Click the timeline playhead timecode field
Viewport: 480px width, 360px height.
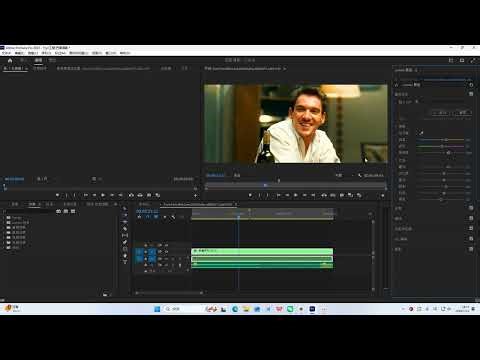[147, 211]
